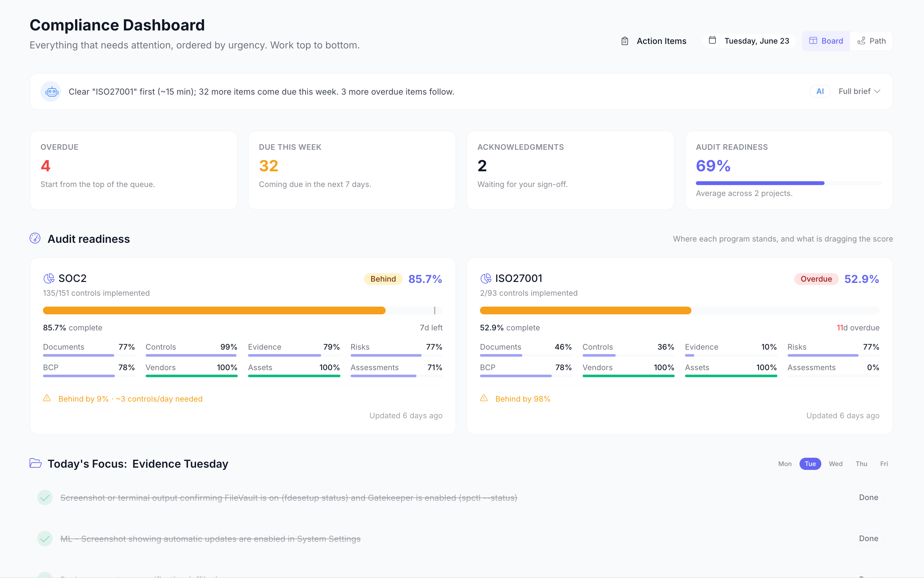Click the ML automatic updates task text

tap(210, 539)
